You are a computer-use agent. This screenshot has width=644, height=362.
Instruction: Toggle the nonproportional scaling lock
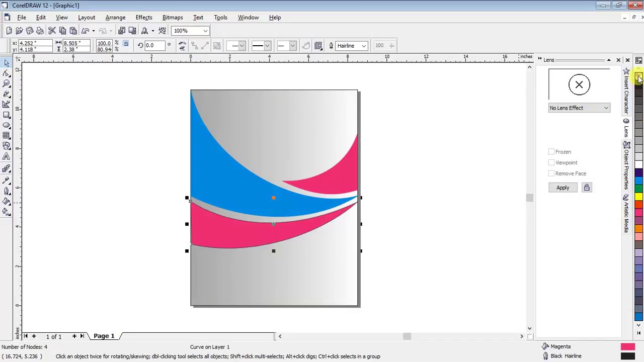click(126, 44)
